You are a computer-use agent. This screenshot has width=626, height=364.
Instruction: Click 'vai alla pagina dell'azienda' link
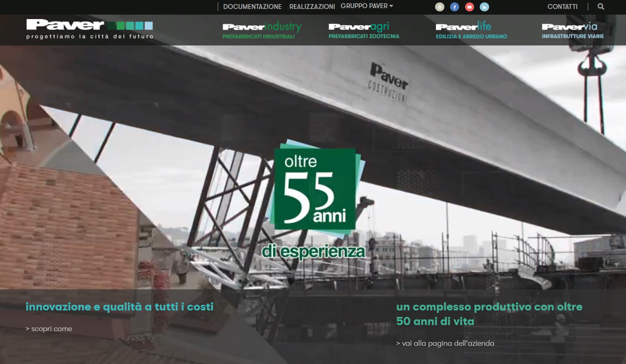point(445,343)
